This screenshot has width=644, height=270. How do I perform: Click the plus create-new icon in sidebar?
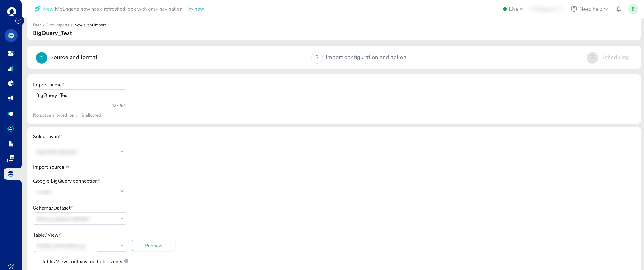(x=11, y=35)
